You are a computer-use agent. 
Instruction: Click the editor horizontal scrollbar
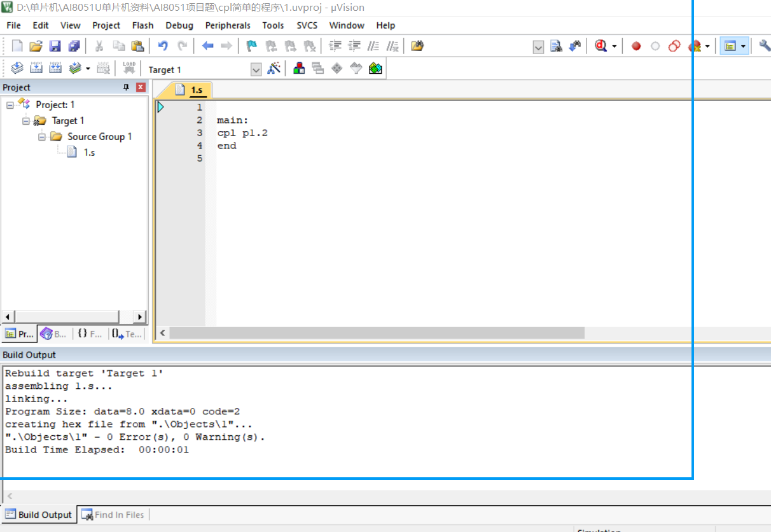point(377,333)
